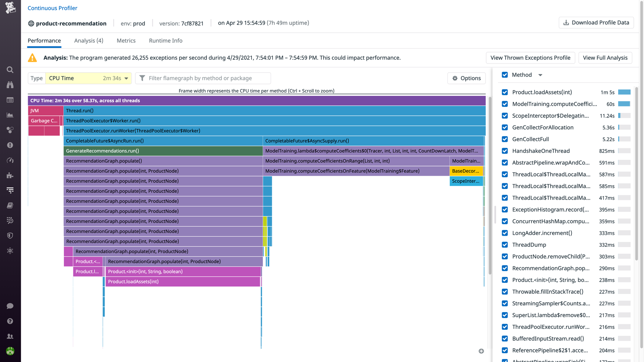Uncheck GenCollectFull in the method list
644x362 pixels.
point(504,139)
